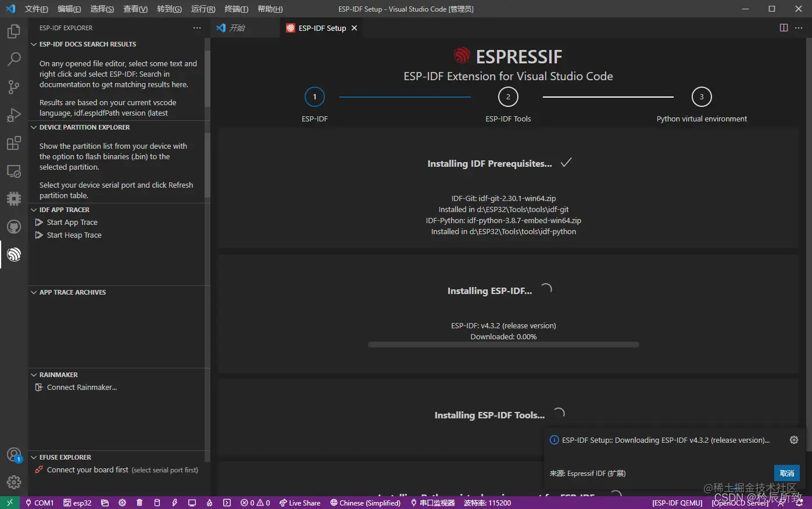Open Remote Explorer in activity bar
The width and height of the screenshot is (812, 509).
(14, 171)
